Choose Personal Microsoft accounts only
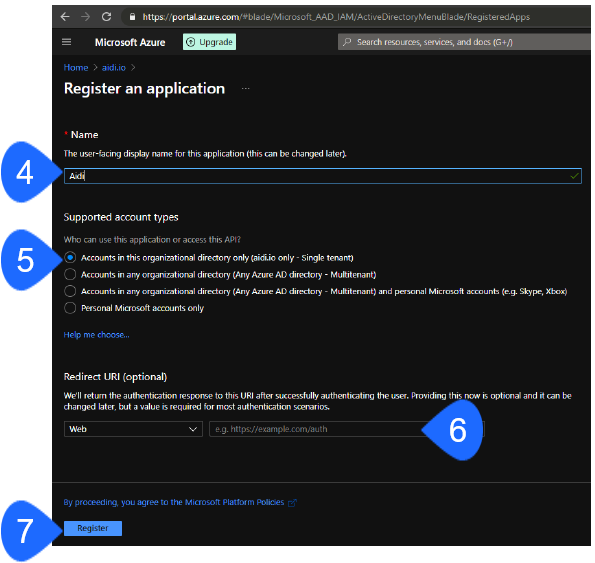 (70, 308)
